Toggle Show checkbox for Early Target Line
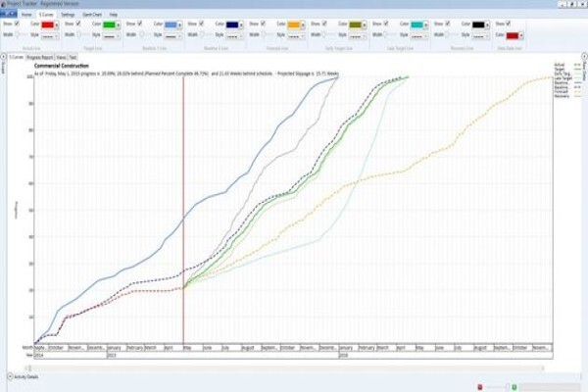Screen dimensions: 588x392 324,24
